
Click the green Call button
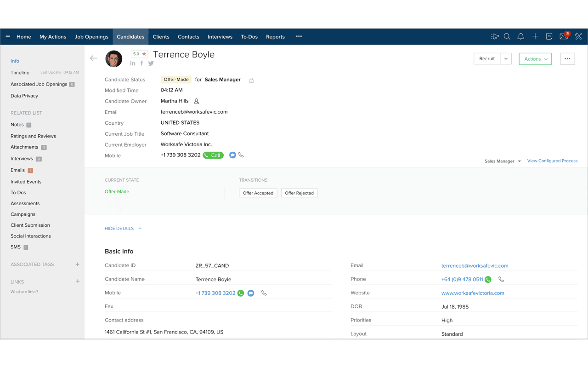(x=213, y=155)
